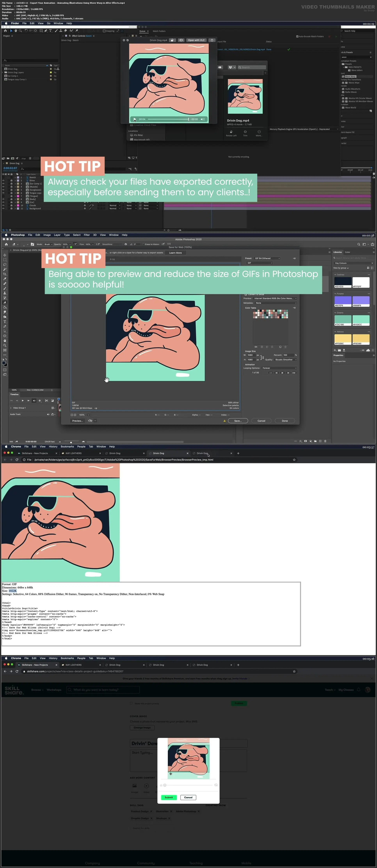Click the Photoshop home icon in options bar
This screenshot has width=377, height=868.
(6, 244)
